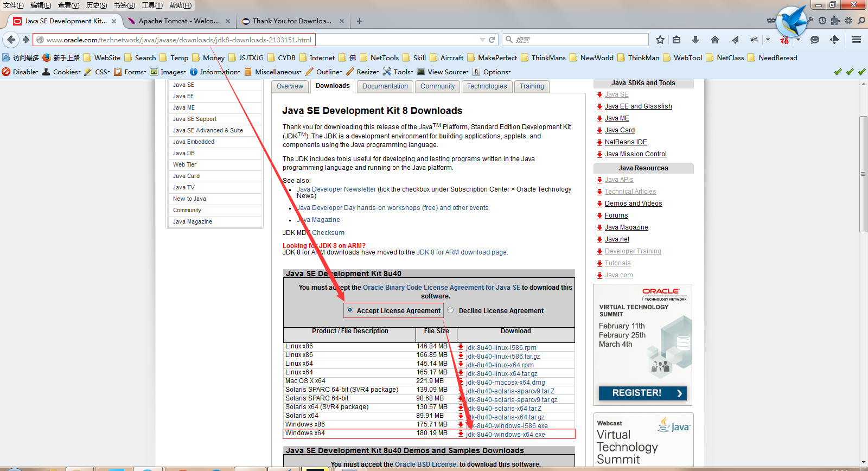
Task: Open the View Source dropdown
Action: [443, 72]
